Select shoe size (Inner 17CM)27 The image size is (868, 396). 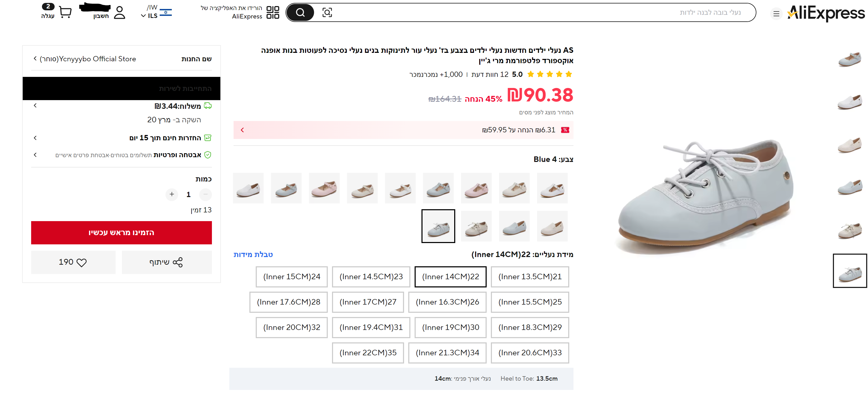(x=368, y=302)
